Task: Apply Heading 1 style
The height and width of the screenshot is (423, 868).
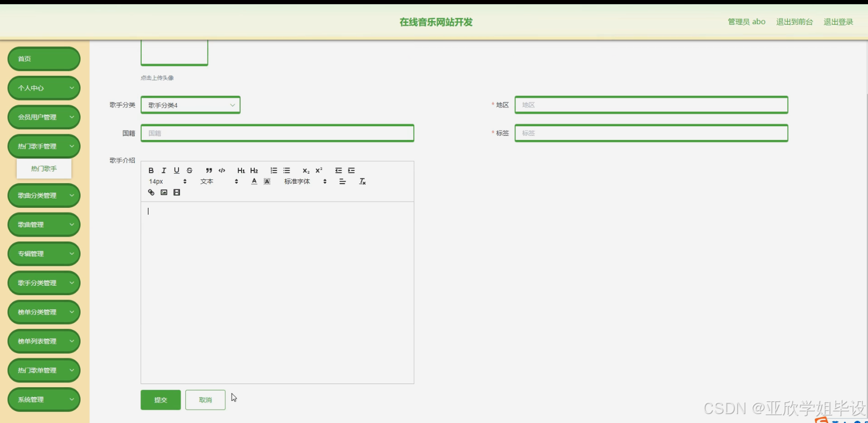Action: (x=241, y=170)
